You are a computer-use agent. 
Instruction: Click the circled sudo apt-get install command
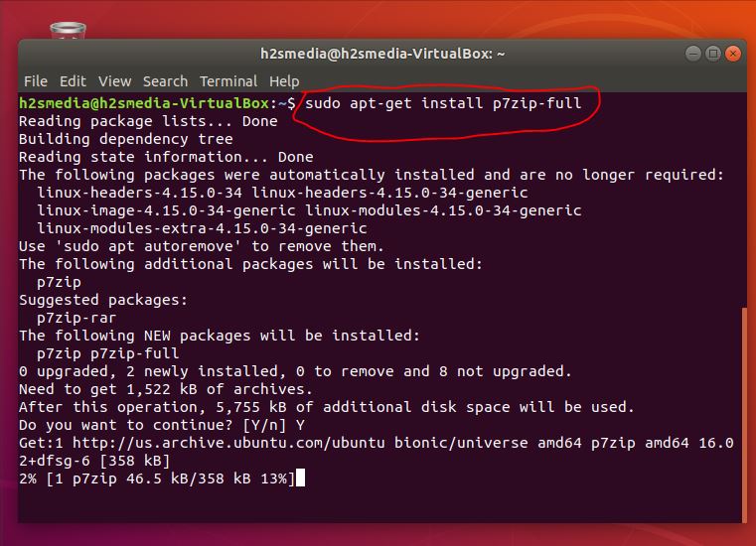[443, 103]
